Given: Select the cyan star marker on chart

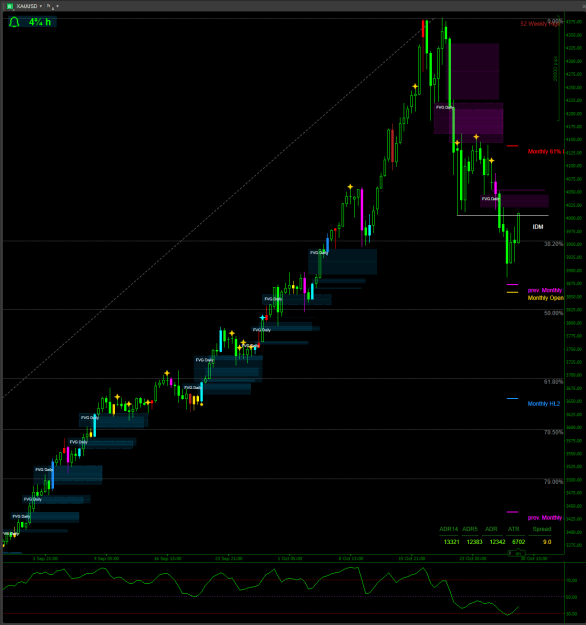Looking at the screenshot, I should 262,318.
